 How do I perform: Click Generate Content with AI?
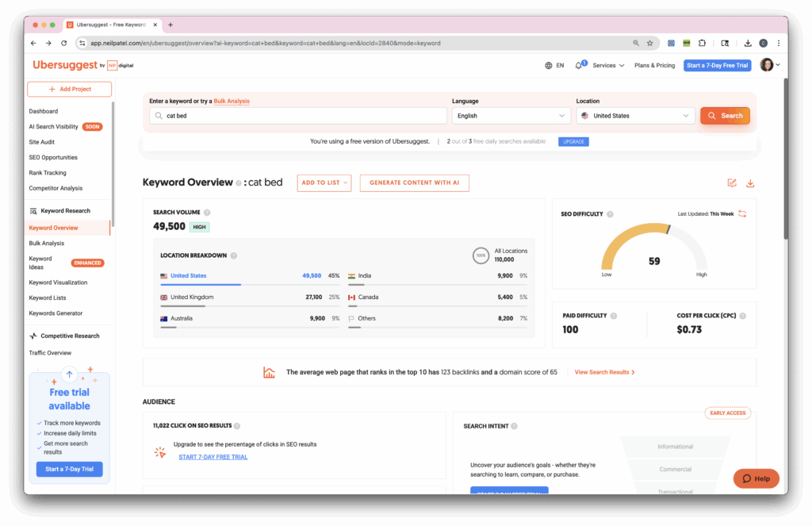tap(414, 183)
